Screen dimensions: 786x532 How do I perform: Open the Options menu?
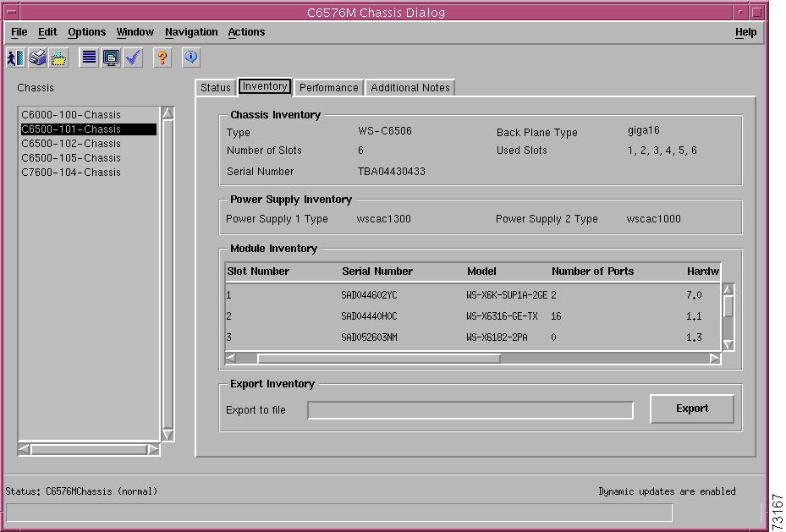[x=86, y=32]
